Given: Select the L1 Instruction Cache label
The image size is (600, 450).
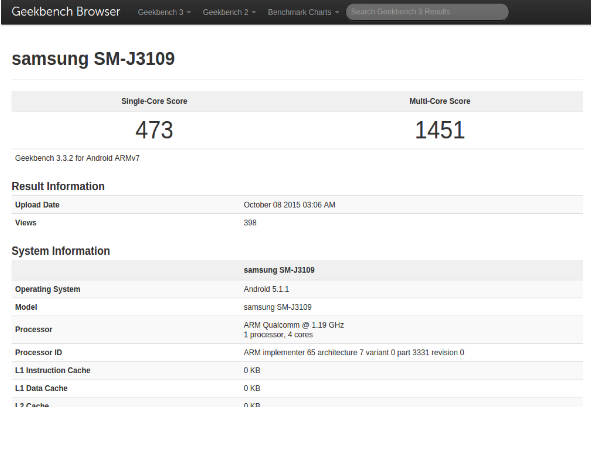Looking at the screenshot, I should 52,370.
